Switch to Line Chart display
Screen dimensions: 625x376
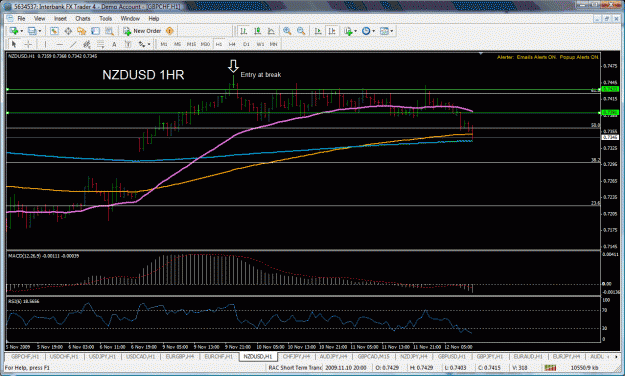point(271,31)
